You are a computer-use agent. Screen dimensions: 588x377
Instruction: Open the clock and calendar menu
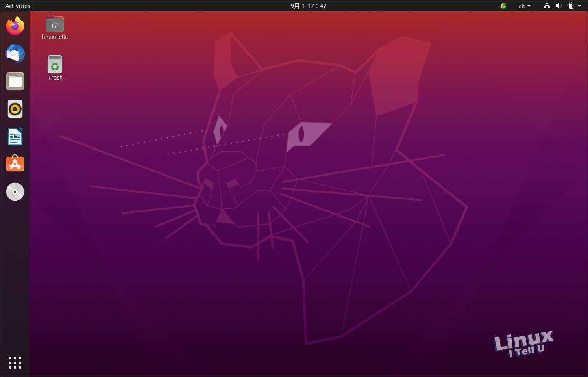(x=308, y=6)
